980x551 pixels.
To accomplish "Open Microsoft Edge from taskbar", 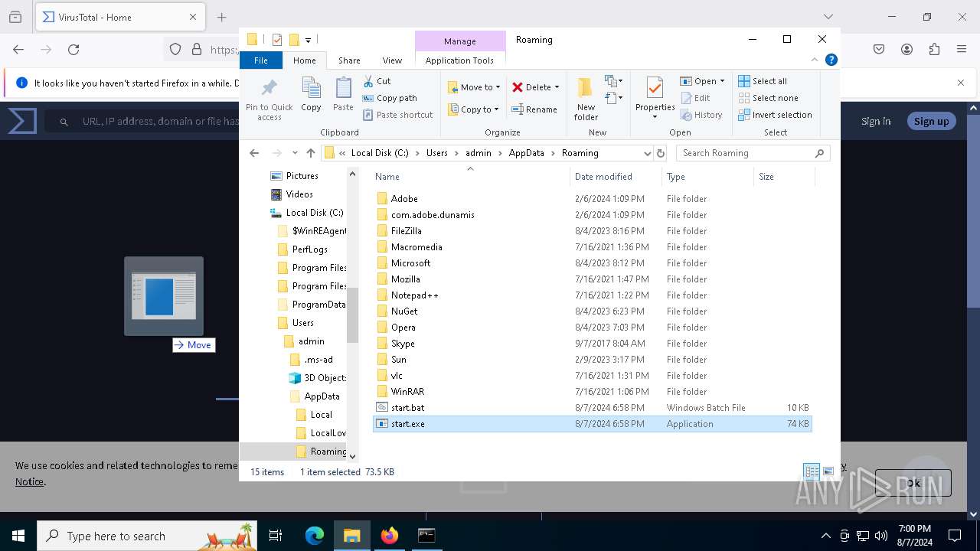I will pos(315,536).
